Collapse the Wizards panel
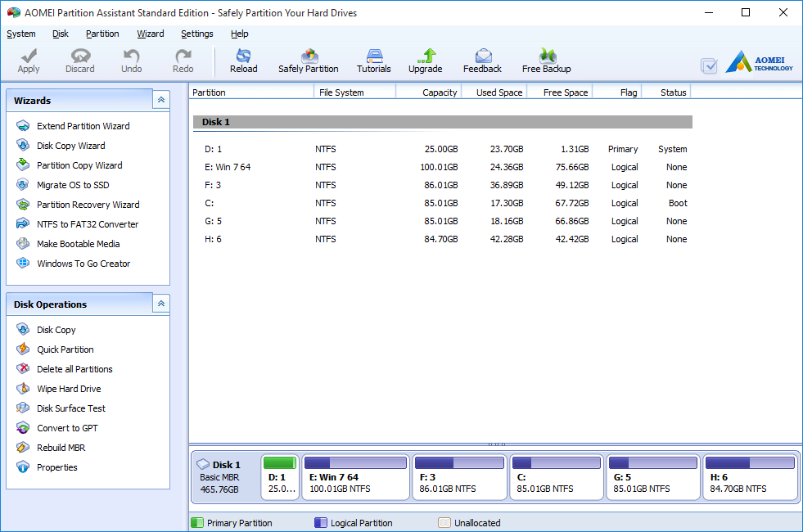 pyautogui.click(x=161, y=100)
